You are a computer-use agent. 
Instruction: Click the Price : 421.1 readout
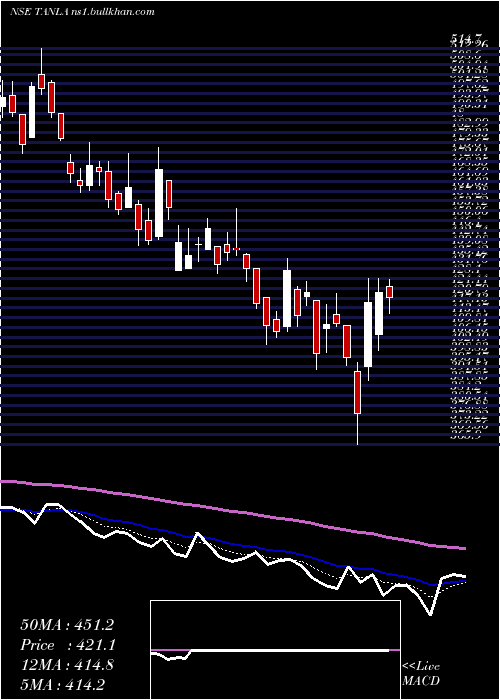[66, 645]
